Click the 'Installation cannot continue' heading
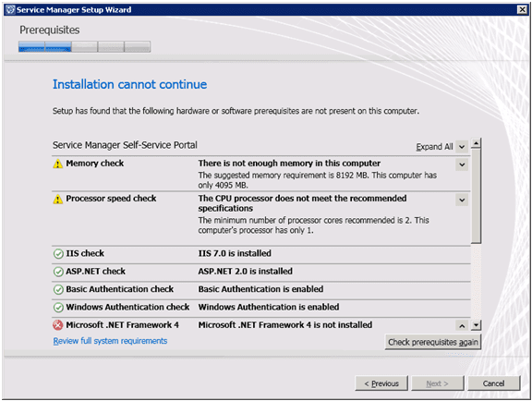 pos(129,84)
